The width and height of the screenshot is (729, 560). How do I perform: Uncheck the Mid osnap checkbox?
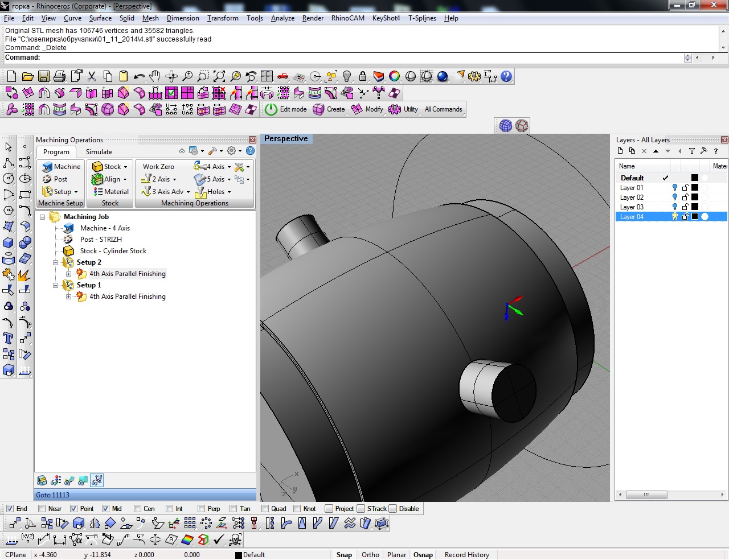pyautogui.click(x=105, y=509)
